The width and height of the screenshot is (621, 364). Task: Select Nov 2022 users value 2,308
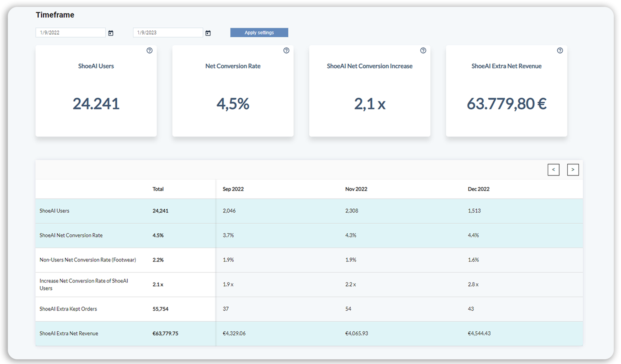[352, 211]
